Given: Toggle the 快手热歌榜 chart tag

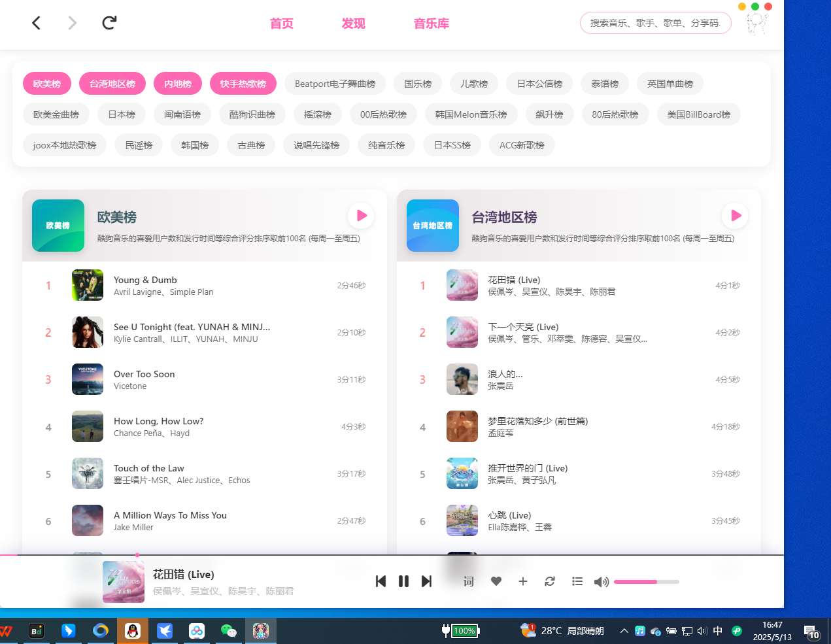Looking at the screenshot, I should click(243, 84).
